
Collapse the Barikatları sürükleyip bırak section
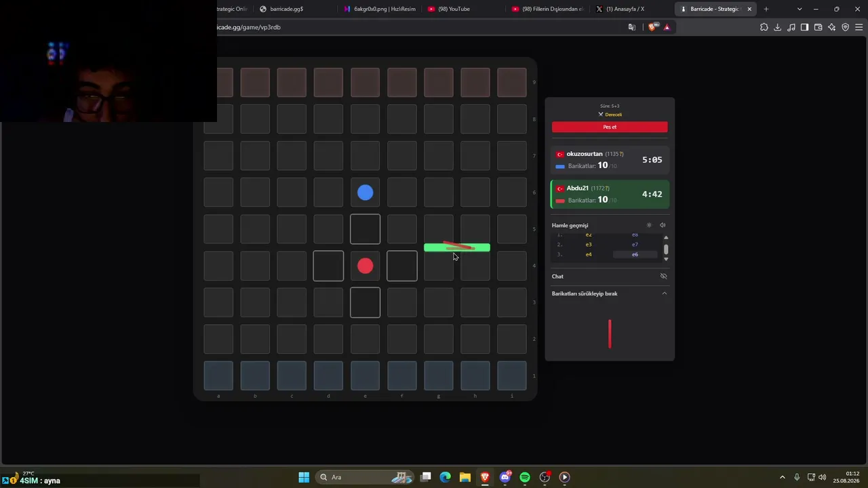(x=665, y=293)
